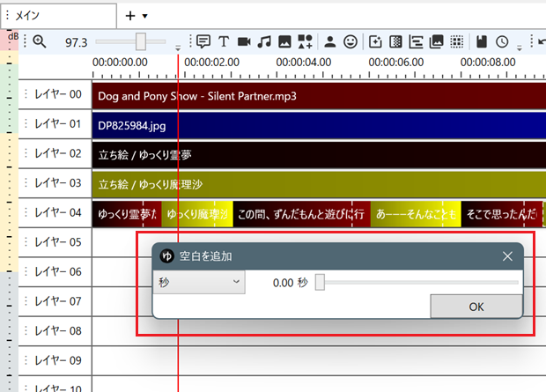Add a character portrait with person icon
Screen dimensions: 546x392
click(330, 41)
